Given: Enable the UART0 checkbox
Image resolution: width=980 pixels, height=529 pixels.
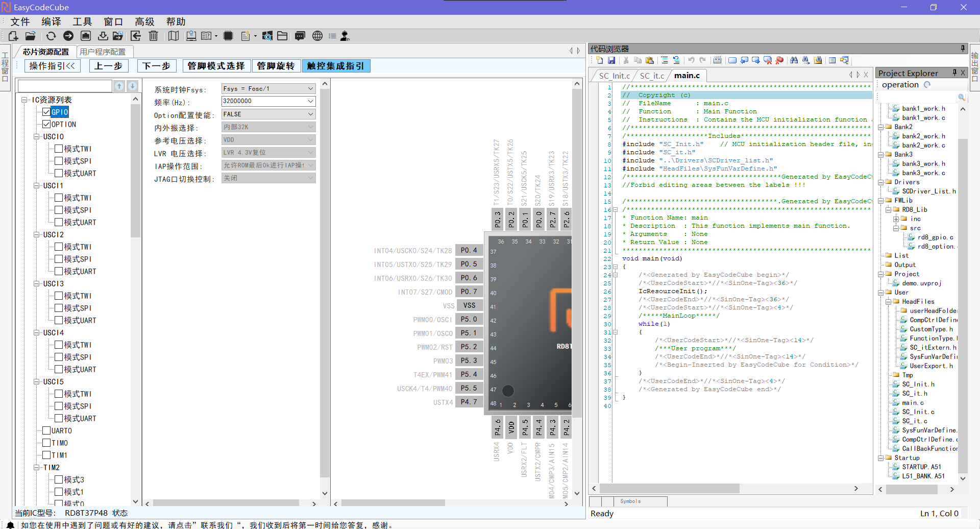Looking at the screenshot, I should [x=46, y=430].
